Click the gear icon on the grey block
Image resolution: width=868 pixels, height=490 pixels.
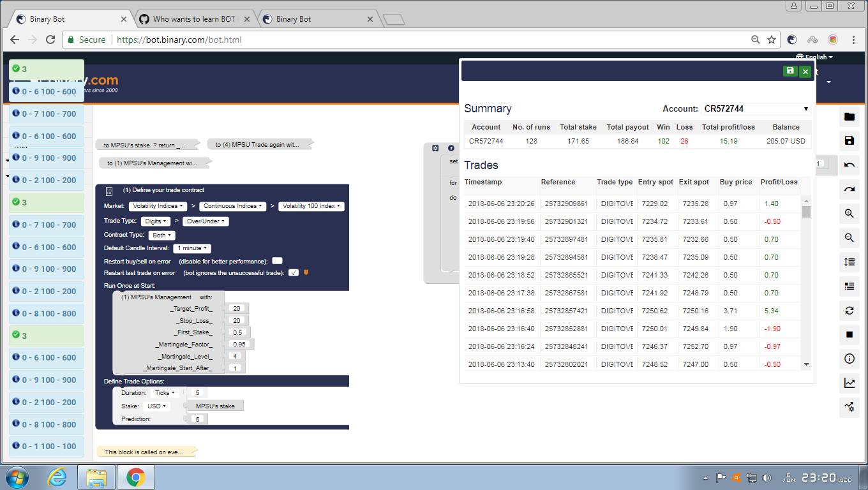coord(435,148)
